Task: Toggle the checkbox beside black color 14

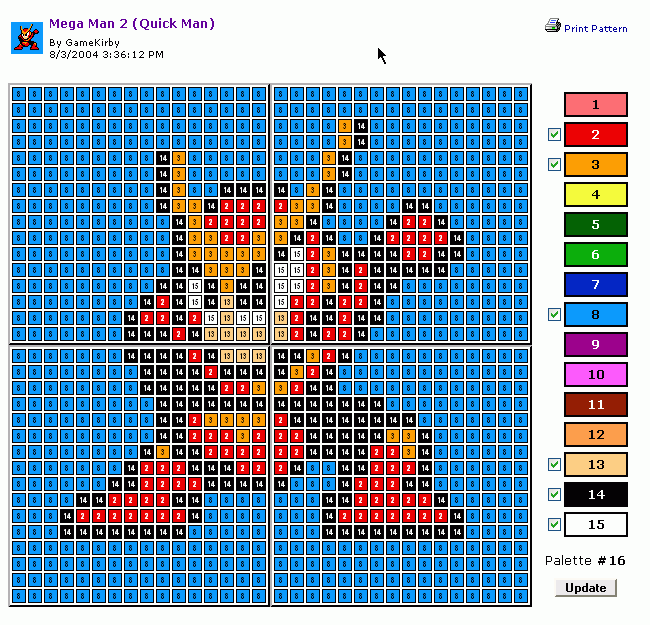Action: (x=554, y=494)
